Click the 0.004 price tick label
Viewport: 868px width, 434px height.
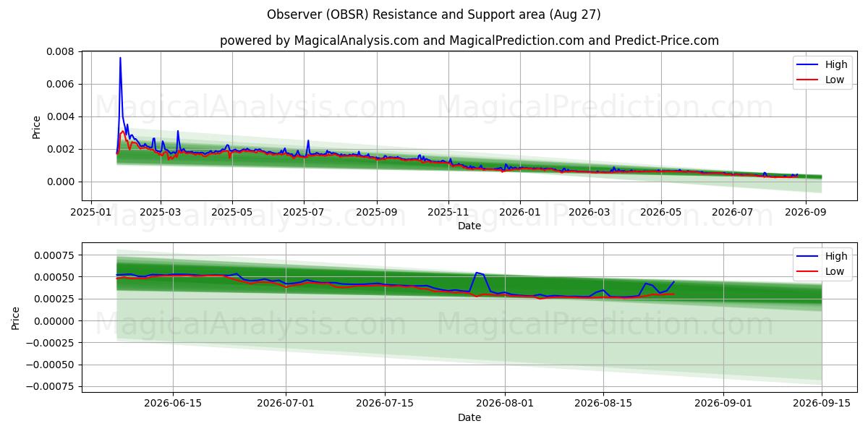61,116
